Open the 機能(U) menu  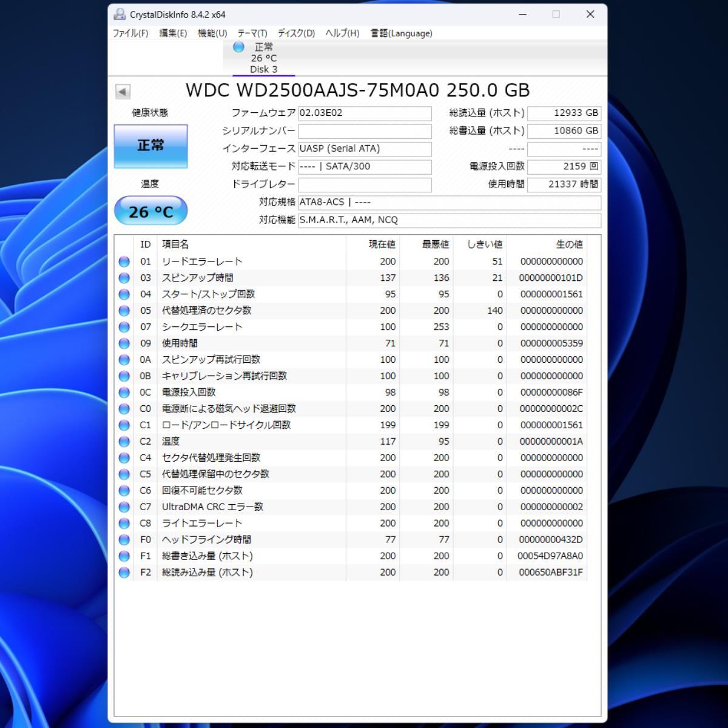tap(212, 33)
